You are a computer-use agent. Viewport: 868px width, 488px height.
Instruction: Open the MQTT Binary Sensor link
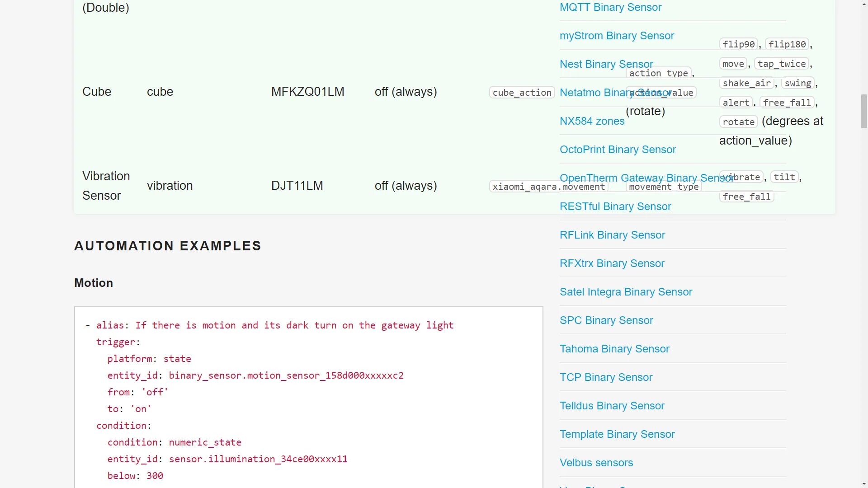610,7
